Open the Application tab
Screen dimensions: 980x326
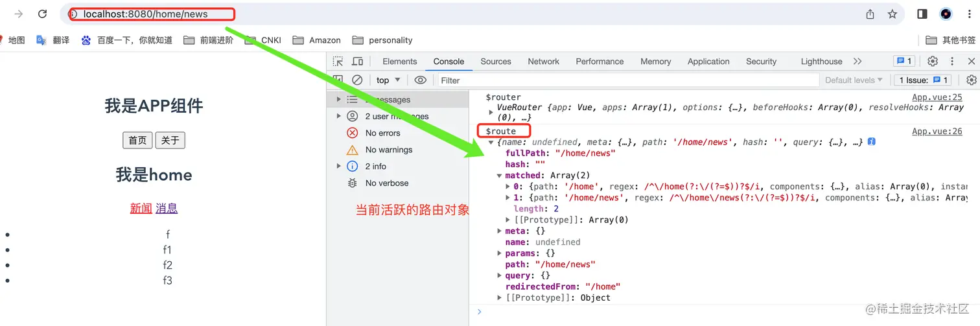click(x=708, y=62)
